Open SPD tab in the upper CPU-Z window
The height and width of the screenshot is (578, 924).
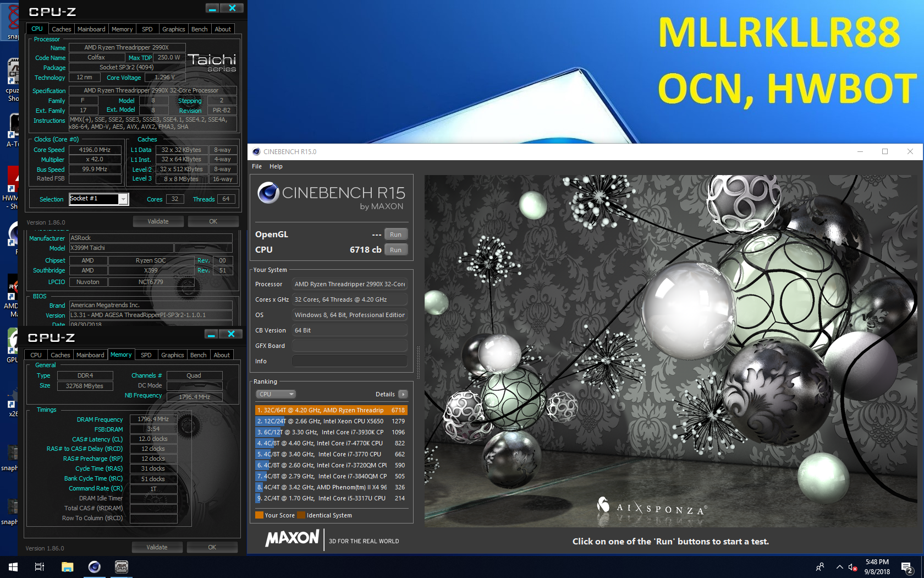(147, 29)
